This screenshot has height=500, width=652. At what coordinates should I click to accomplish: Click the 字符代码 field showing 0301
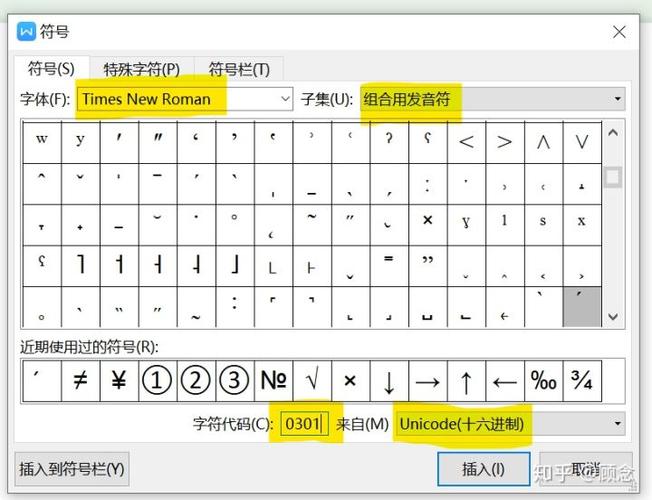[x=304, y=424]
